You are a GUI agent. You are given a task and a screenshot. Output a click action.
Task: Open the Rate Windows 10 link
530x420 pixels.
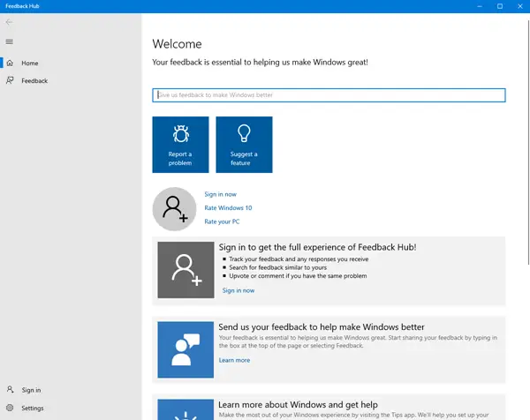pyautogui.click(x=228, y=207)
